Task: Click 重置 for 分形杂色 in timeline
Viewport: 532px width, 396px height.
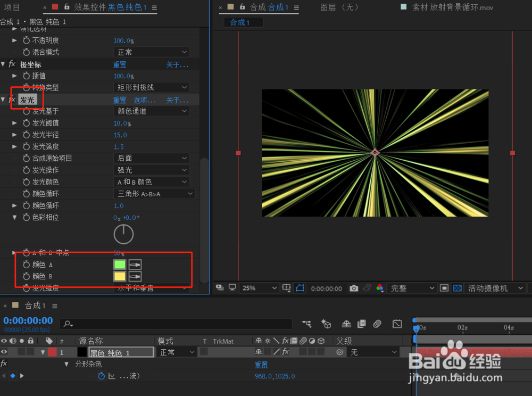Action: tap(261, 365)
